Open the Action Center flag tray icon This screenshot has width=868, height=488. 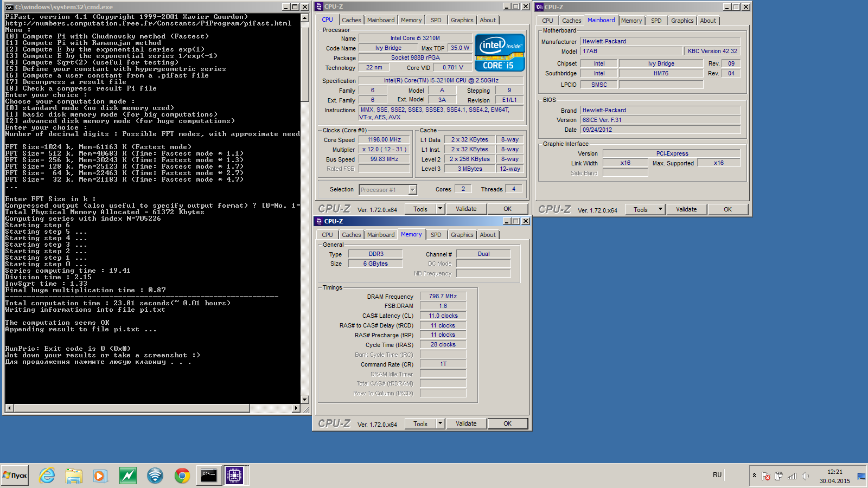pos(766,476)
